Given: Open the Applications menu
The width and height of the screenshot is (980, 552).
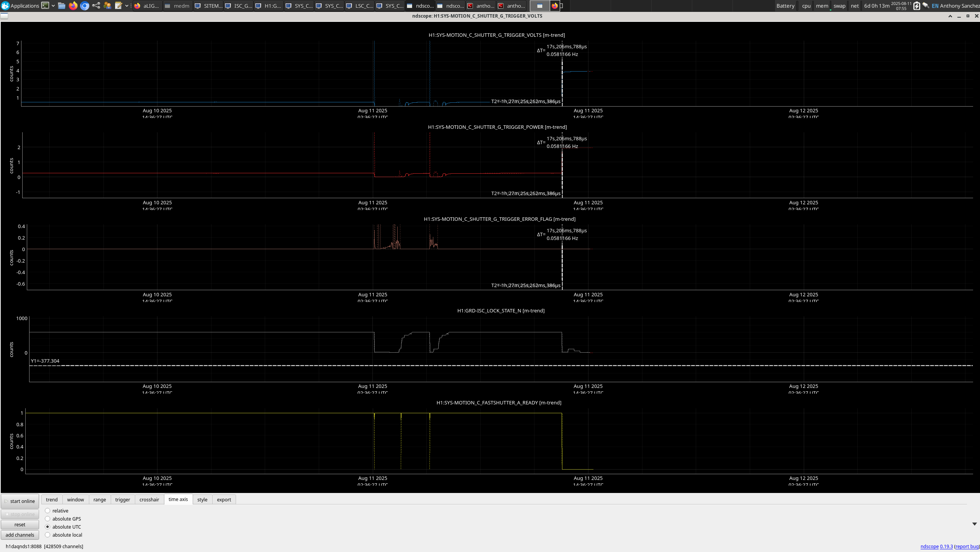Looking at the screenshot, I should tap(20, 6).
